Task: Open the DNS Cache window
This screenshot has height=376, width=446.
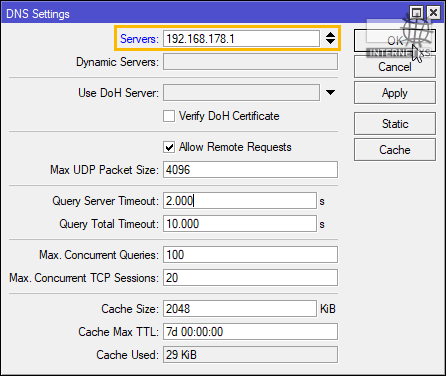Action: [395, 150]
